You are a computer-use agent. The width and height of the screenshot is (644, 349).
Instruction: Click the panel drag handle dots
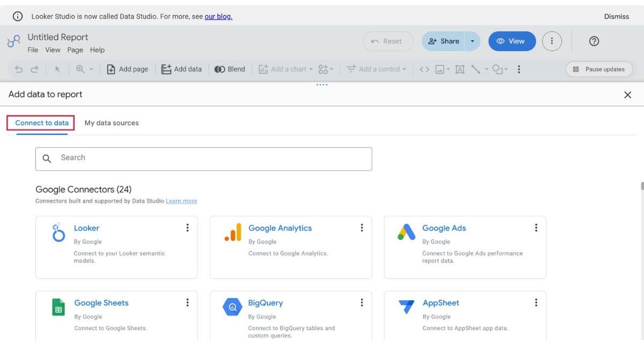point(322,85)
